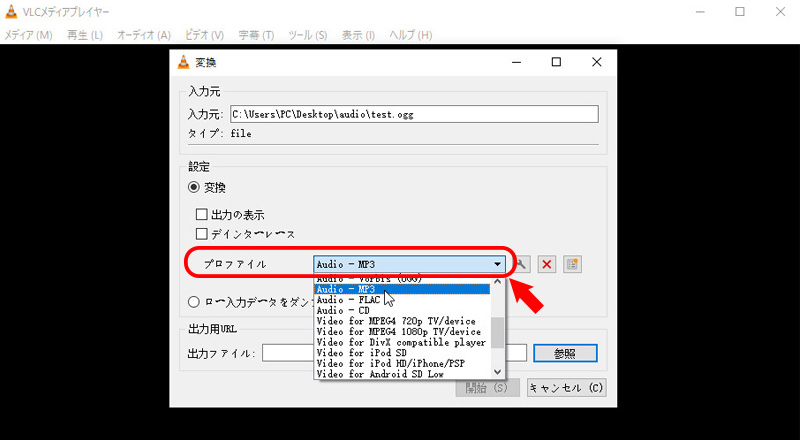Click VLC cone icon in convert dialog title
This screenshot has width=800, height=440.
click(x=183, y=62)
